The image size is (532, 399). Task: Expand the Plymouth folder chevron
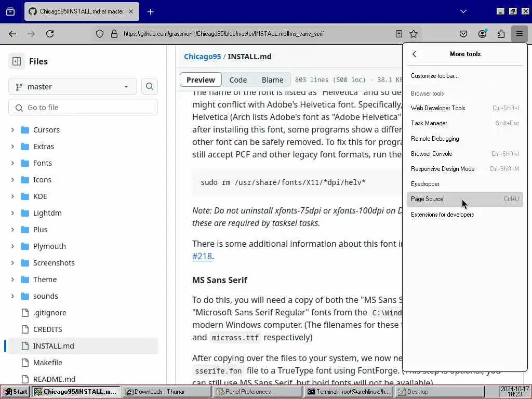tap(12, 246)
